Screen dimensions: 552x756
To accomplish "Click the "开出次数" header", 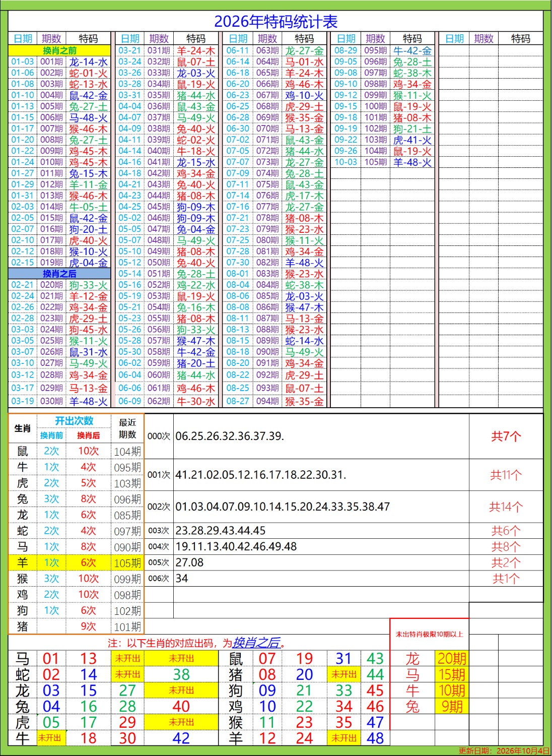I will [74, 421].
